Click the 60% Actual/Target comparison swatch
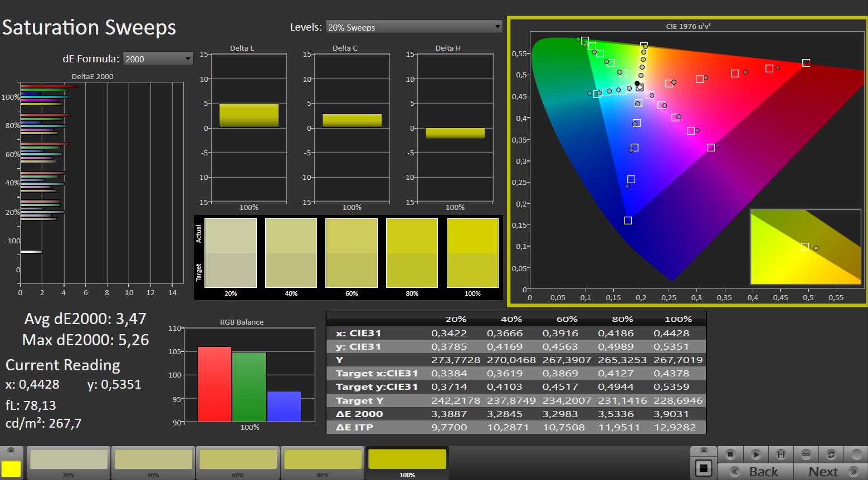 click(352, 253)
